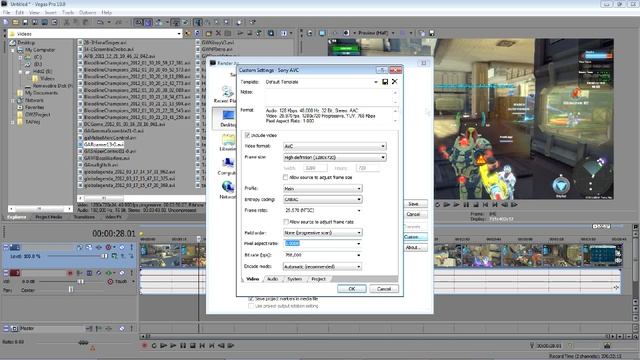The image size is (640, 360).
Task: Click the transport bar Pause button
Action: [183, 346]
